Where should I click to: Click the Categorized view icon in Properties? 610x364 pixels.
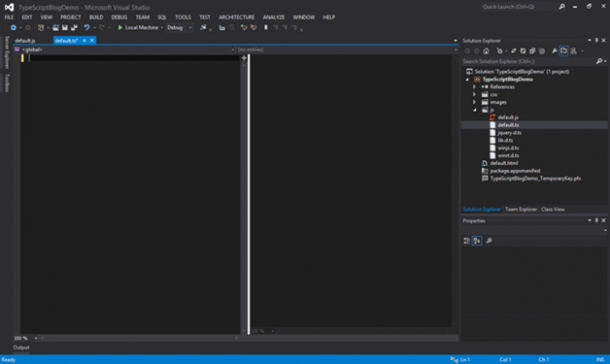[x=467, y=241]
